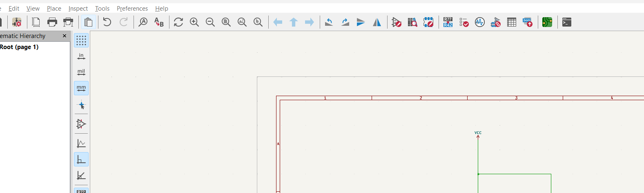Toggle full-window crosshair cursor
Viewport: 644px width, 193px height.
[81, 105]
